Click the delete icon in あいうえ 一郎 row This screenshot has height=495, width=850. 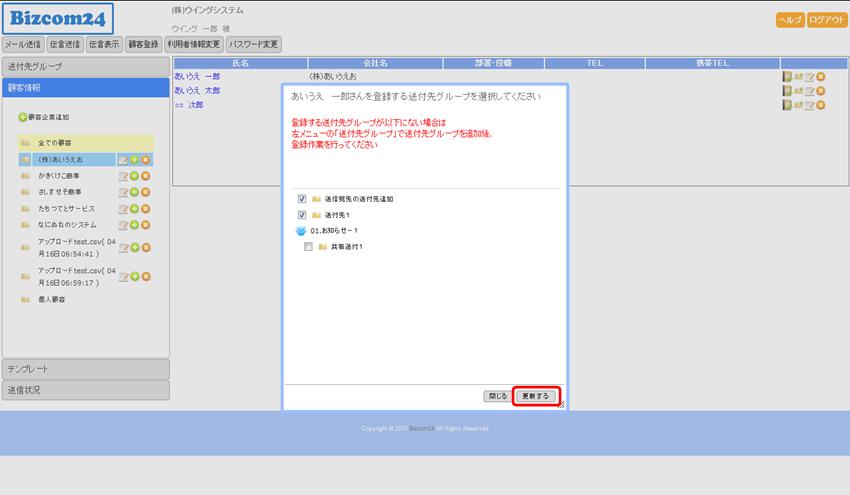[x=821, y=77]
